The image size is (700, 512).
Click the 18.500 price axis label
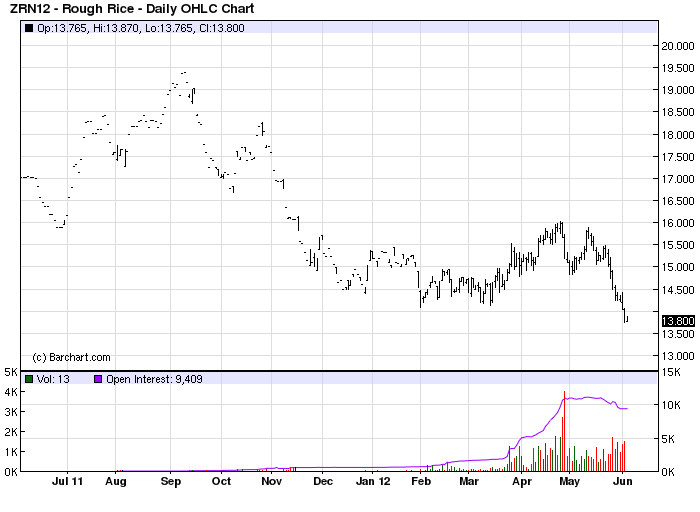tap(678, 112)
